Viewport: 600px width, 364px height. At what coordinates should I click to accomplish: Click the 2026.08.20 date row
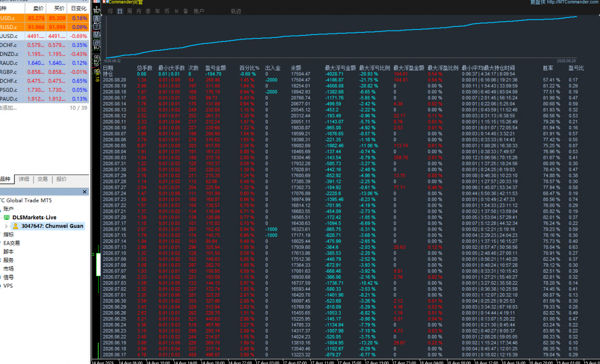click(x=344, y=80)
